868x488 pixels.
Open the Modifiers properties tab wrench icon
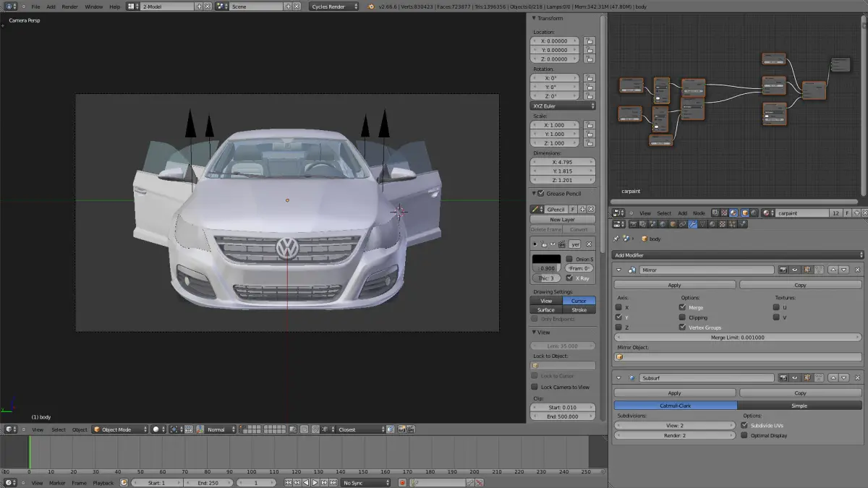(692, 225)
